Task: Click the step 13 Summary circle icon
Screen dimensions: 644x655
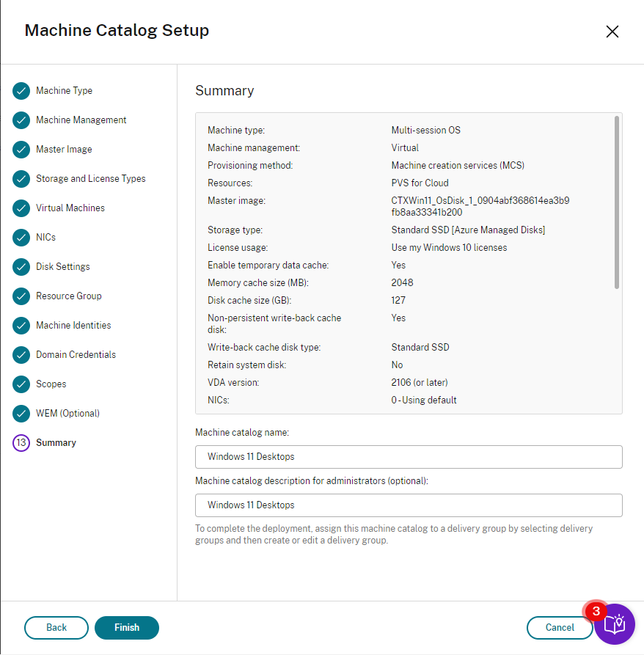Action: click(x=21, y=443)
